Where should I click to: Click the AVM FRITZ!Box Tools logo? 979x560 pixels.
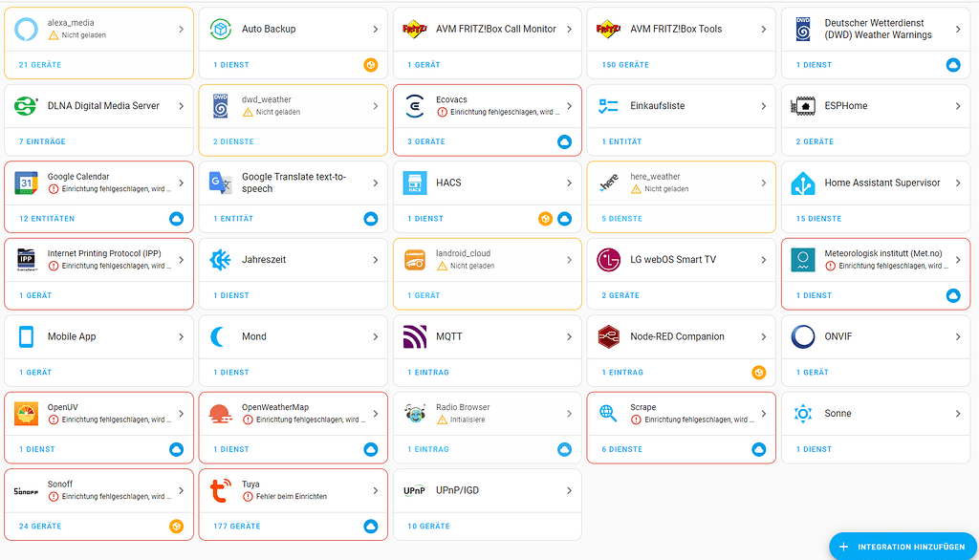[609, 29]
